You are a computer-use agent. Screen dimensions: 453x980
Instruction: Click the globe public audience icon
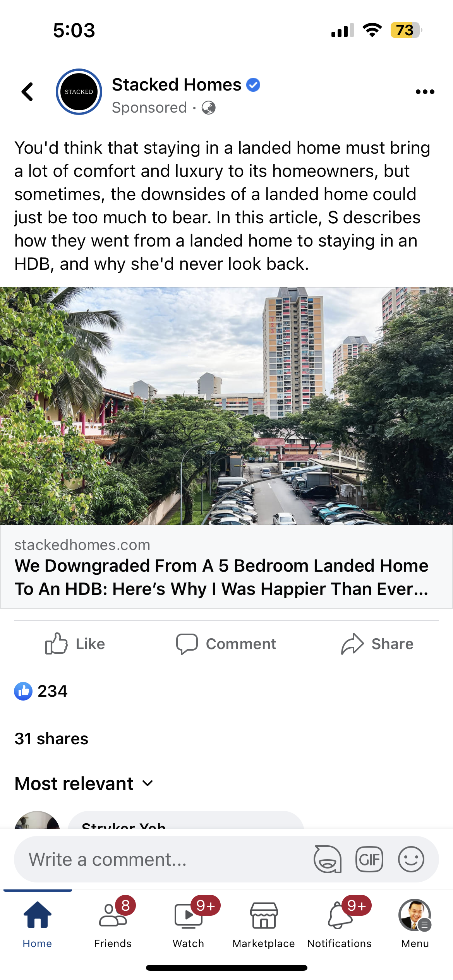[x=208, y=108]
